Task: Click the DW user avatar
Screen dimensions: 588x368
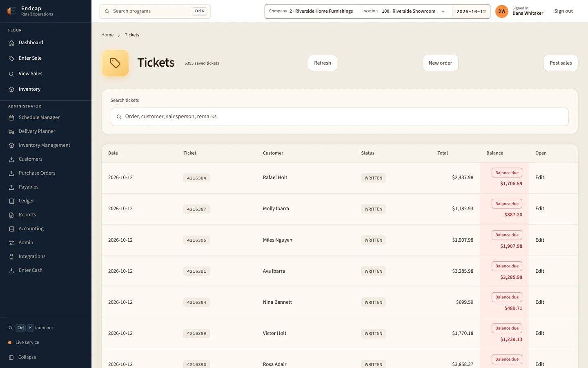Action: point(502,11)
